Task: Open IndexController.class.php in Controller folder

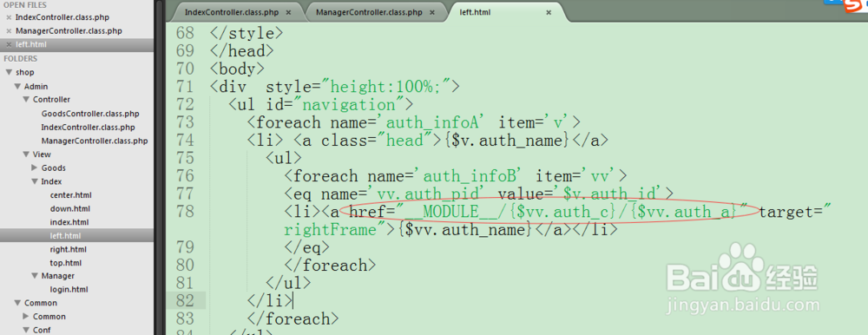Action: (x=88, y=128)
